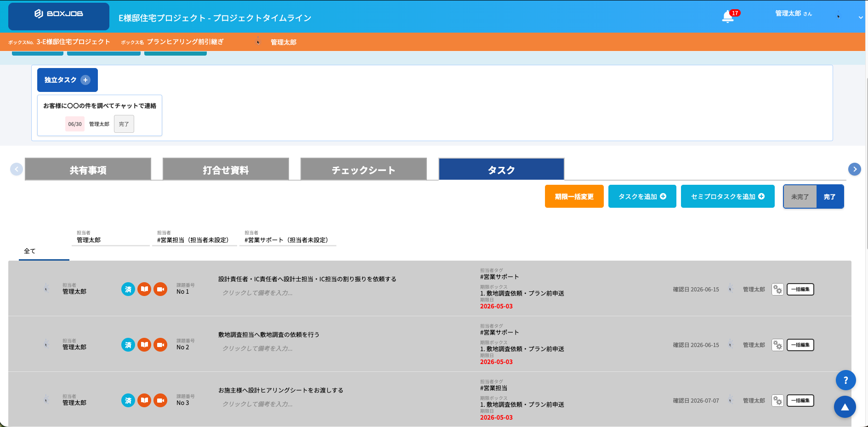This screenshot has width=868, height=427.
Task: Switch to the 共有事項 tab
Action: 88,169
